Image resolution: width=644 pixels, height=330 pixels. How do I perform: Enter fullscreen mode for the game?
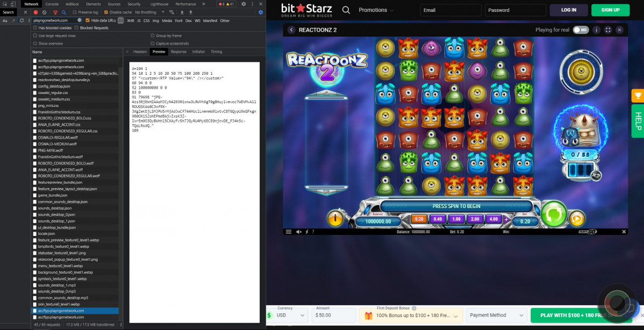click(608, 30)
